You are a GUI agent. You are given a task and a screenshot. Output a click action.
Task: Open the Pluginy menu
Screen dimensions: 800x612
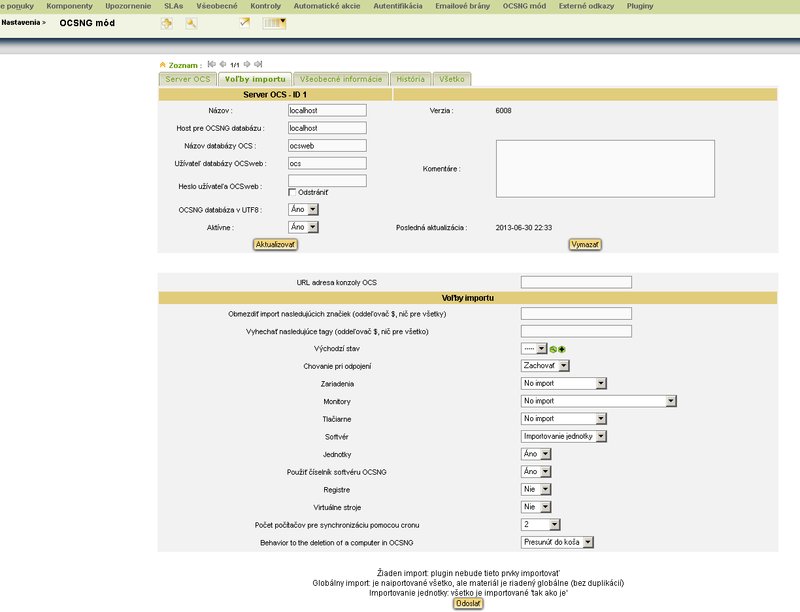[640, 6]
